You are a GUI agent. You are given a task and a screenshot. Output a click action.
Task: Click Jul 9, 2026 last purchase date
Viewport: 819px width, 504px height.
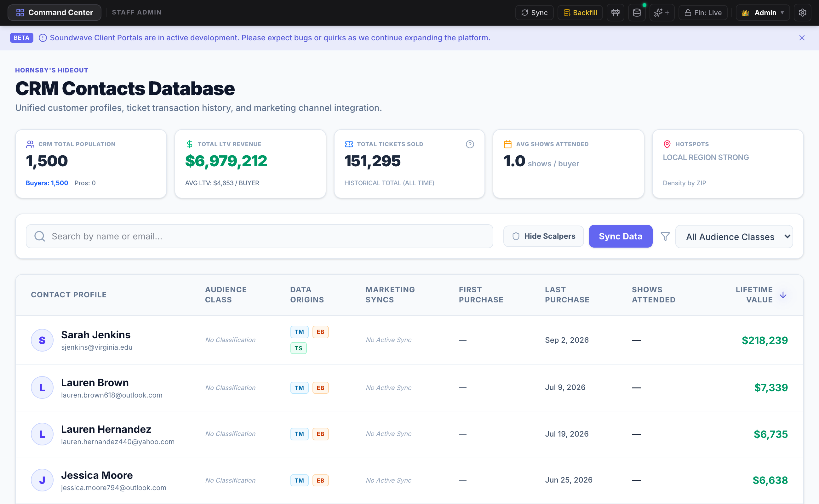point(565,387)
